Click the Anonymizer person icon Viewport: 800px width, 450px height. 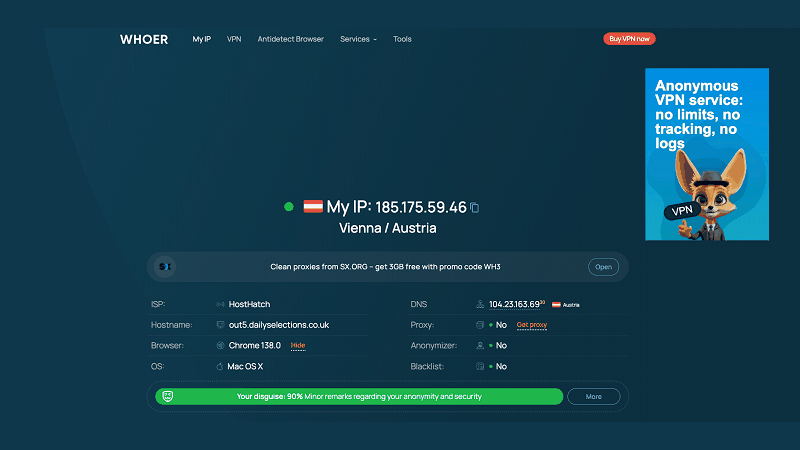click(x=480, y=345)
